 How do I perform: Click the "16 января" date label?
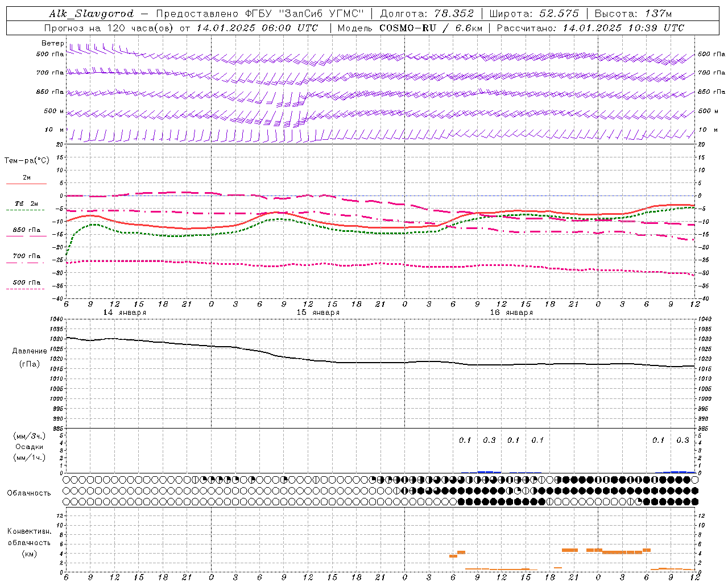(511, 313)
